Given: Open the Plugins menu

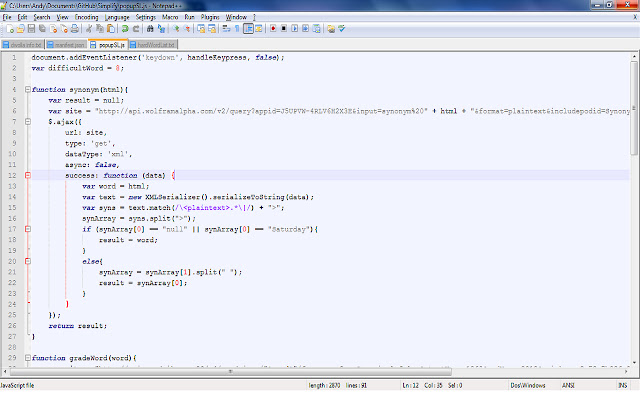Looking at the screenshot, I should 210,17.
